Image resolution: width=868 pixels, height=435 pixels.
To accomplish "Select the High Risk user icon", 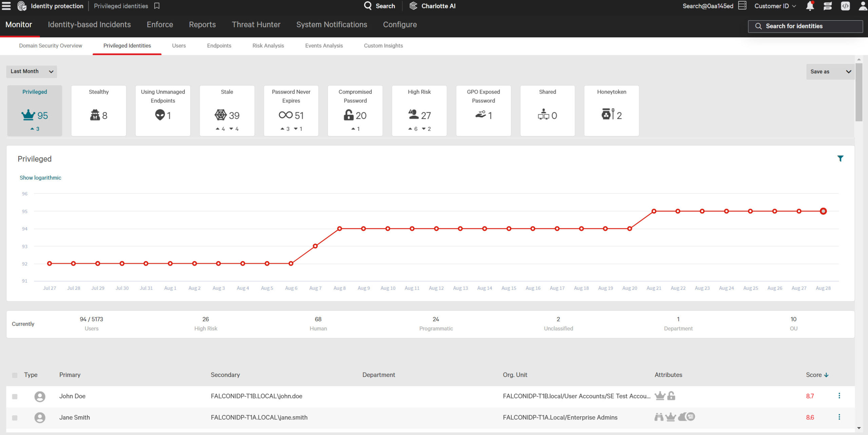I will 413,114.
